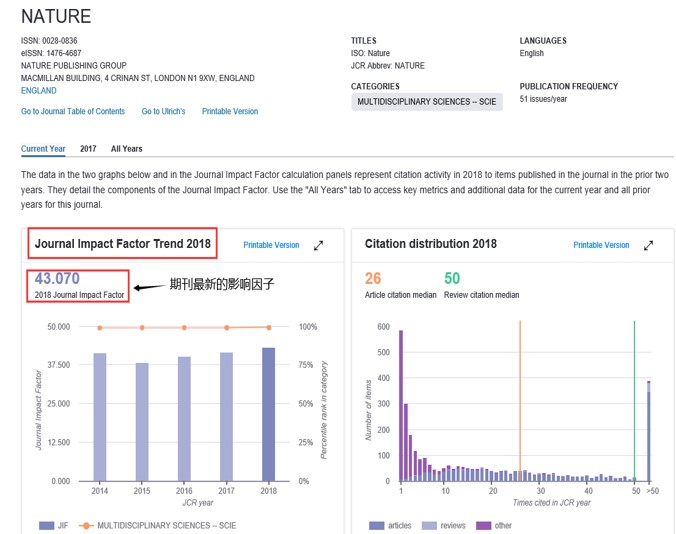Click the Citation distribution 2018 heading
This screenshot has width=676, height=534.
click(431, 244)
